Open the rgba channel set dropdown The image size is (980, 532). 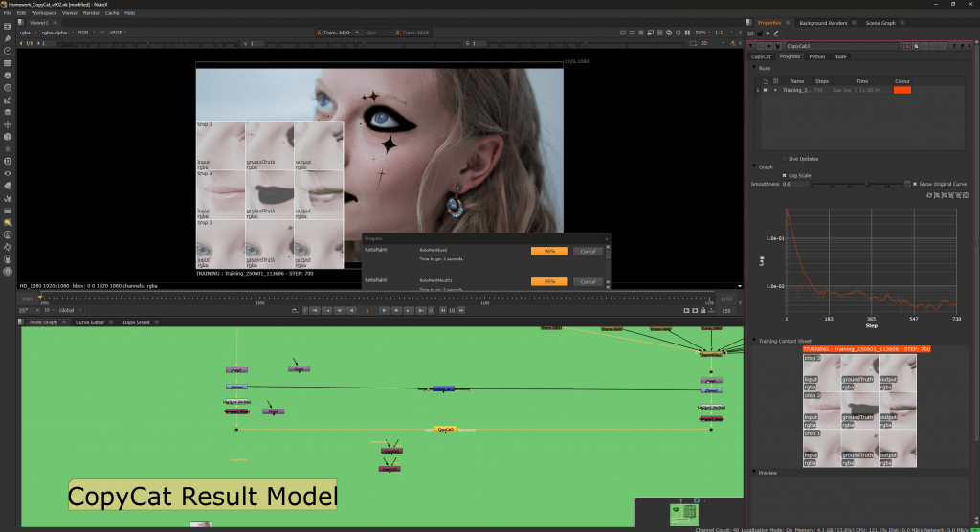27,33
